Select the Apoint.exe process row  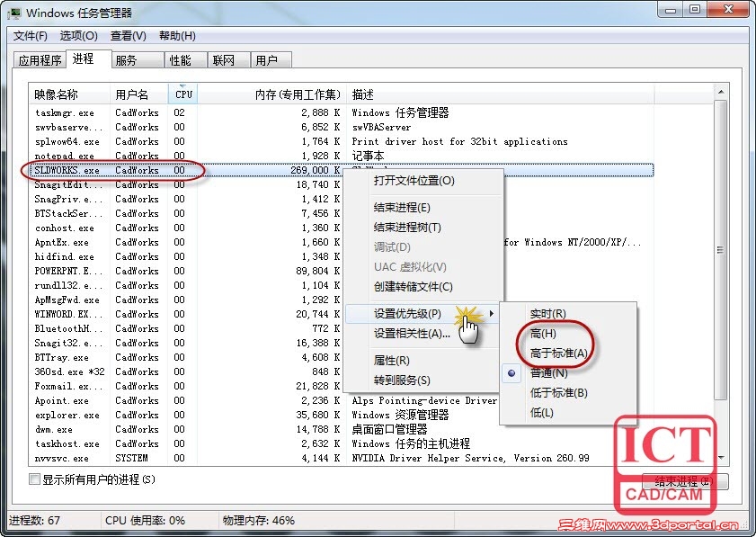[342, 400]
